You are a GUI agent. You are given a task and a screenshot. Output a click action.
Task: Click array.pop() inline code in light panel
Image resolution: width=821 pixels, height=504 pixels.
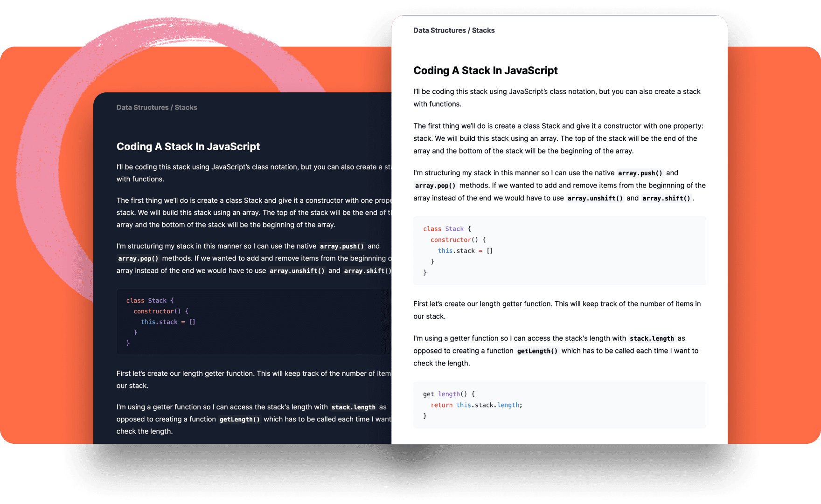coord(435,186)
